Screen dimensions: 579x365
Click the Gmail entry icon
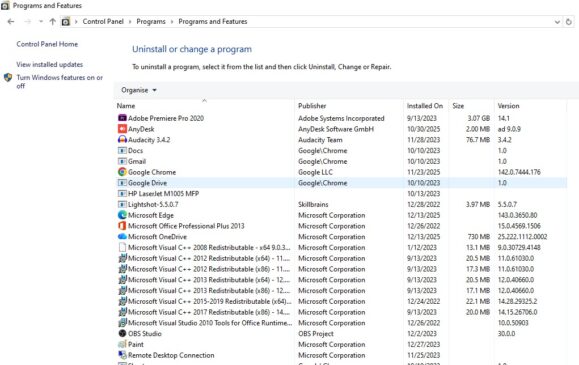[122, 161]
